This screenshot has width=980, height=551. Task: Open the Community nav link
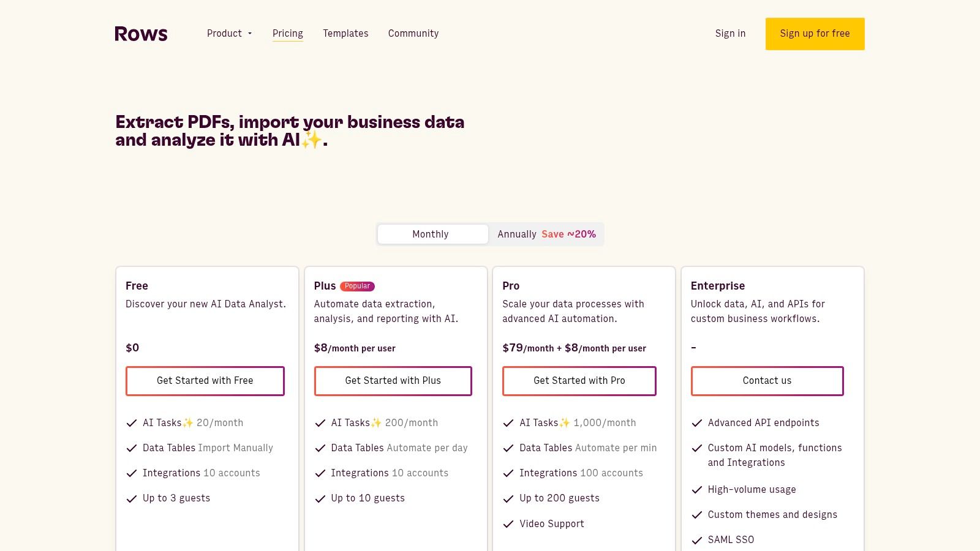pyautogui.click(x=413, y=34)
